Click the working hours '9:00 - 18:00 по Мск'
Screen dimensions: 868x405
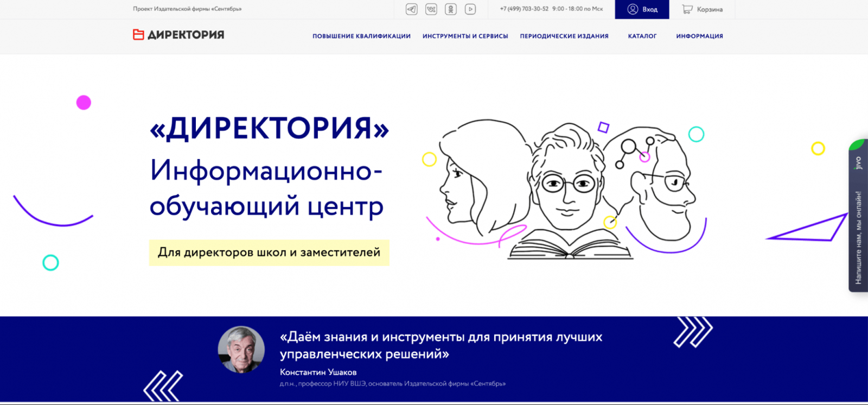[578, 9]
